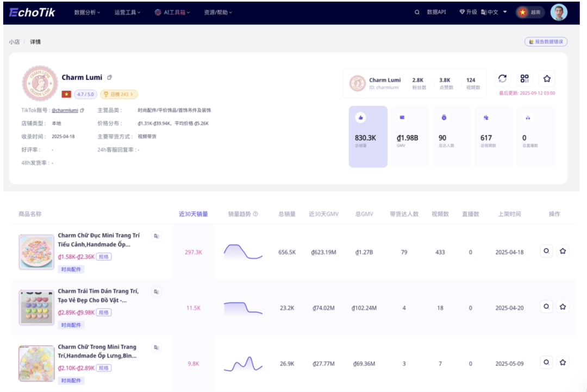
Task: Click the search icon in top bar
Action: pos(417,12)
